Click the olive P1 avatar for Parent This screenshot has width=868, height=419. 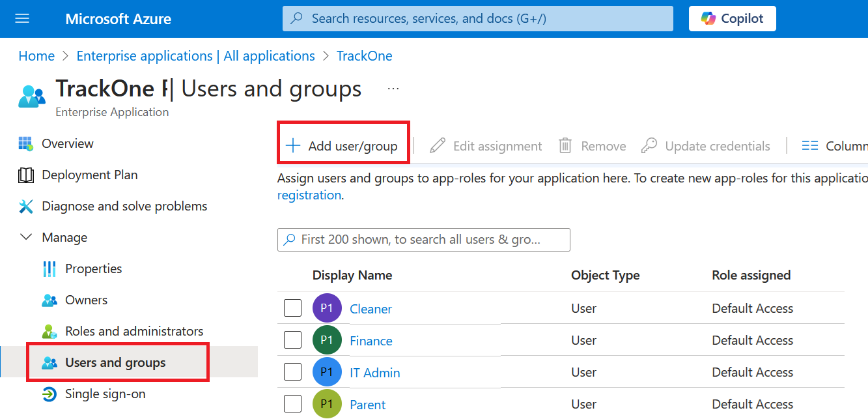[327, 404]
